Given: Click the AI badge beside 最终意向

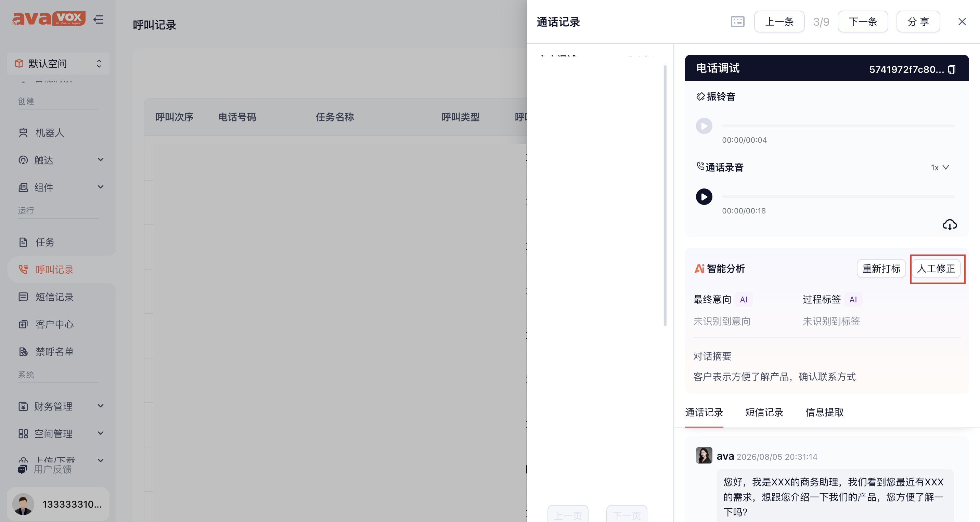Looking at the screenshot, I should tap(743, 300).
